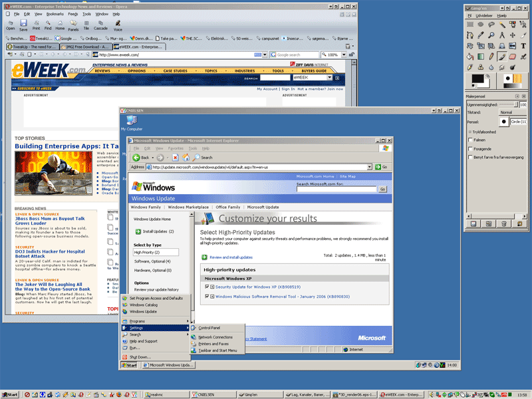Switch to TweakUp tab in Opera
This screenshot has height=399, width=532.
[33, 47]
